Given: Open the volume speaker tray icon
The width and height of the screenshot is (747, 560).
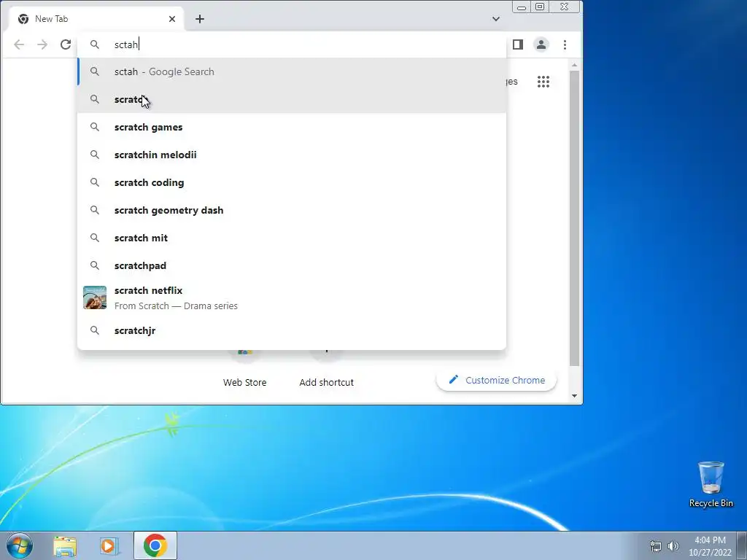Looking at the screenshot, I should (x=673, y=546).
